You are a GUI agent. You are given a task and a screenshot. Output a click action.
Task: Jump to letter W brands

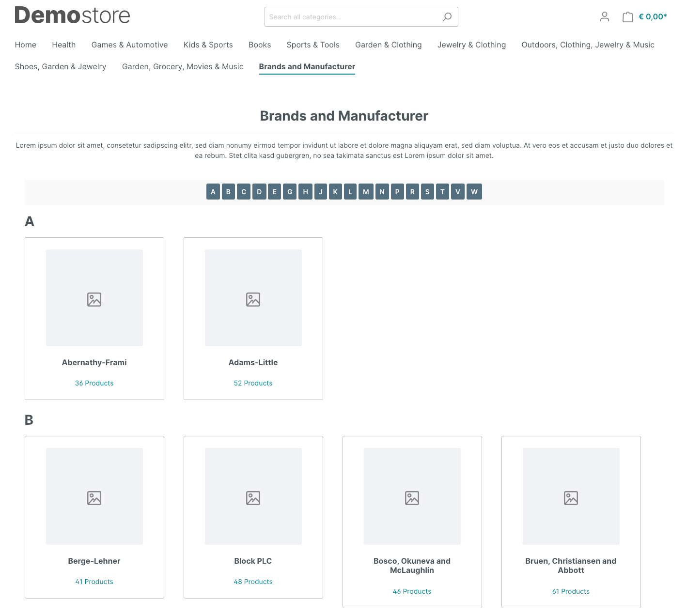coord(474,192)
